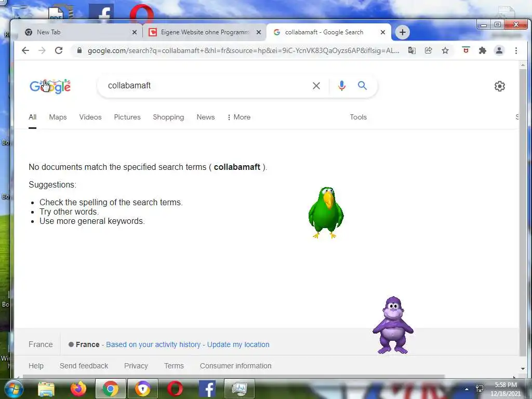Switch to the Eigene Website ohne Programm tab

point(205,32)
